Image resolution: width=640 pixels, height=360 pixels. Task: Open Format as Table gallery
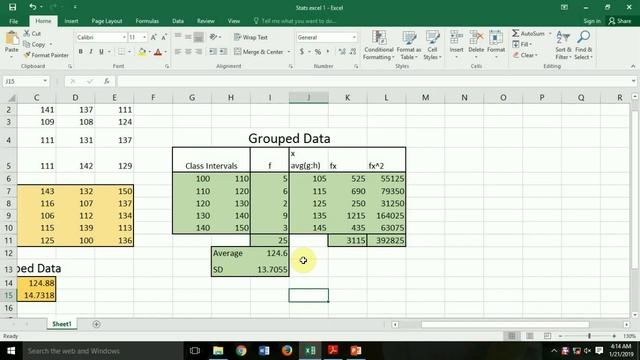409,45
